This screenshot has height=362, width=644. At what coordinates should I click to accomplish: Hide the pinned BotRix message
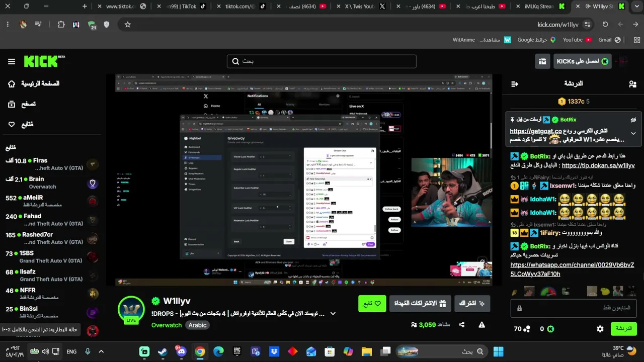(x=633, y=120)
